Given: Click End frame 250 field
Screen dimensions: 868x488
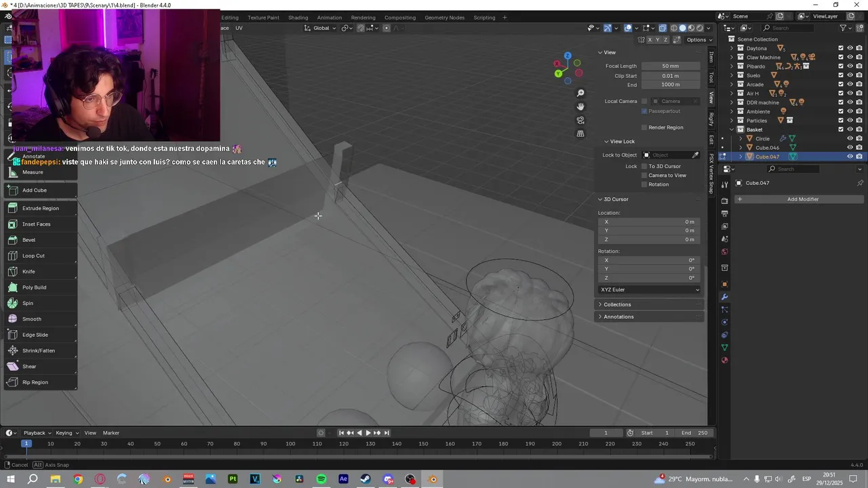Looking at the screenshot, I should coord(694,433).
